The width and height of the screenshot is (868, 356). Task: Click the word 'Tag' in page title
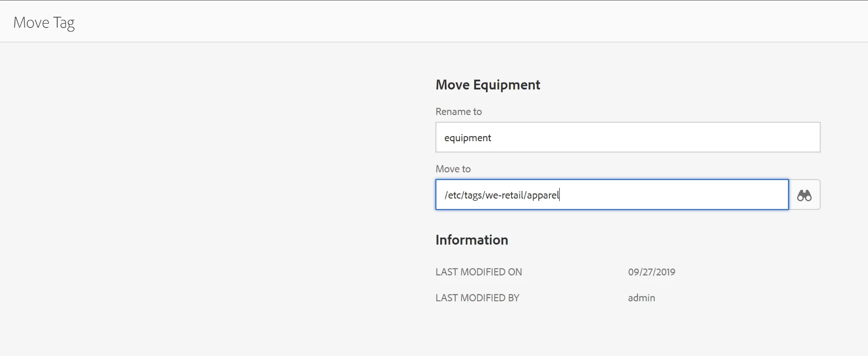coord(64,23)
